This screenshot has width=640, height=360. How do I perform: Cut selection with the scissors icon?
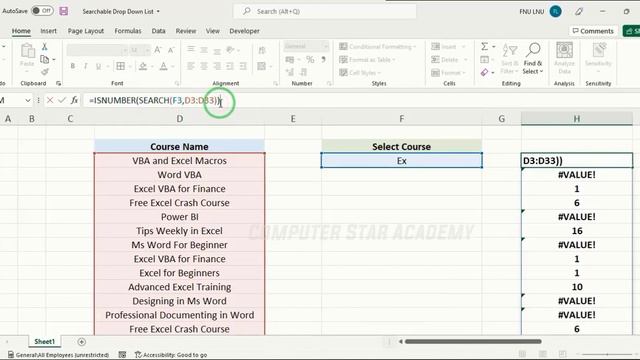(x=44, y=47)
